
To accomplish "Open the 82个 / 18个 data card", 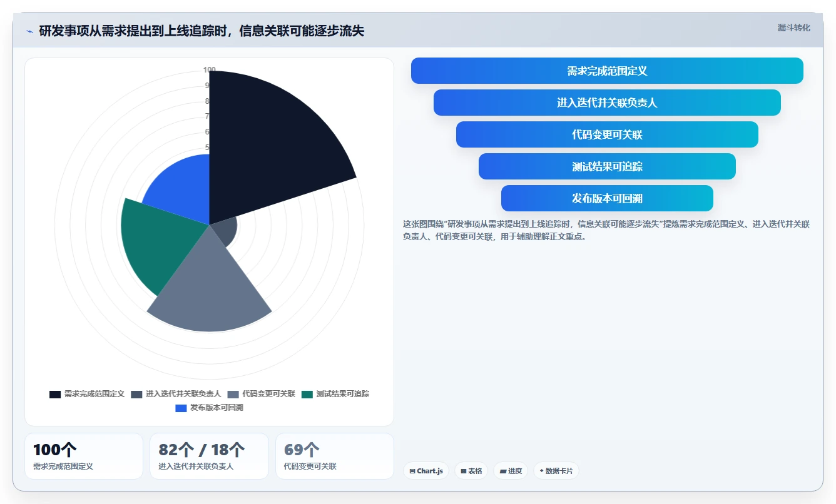I will [x=209, y=456].
